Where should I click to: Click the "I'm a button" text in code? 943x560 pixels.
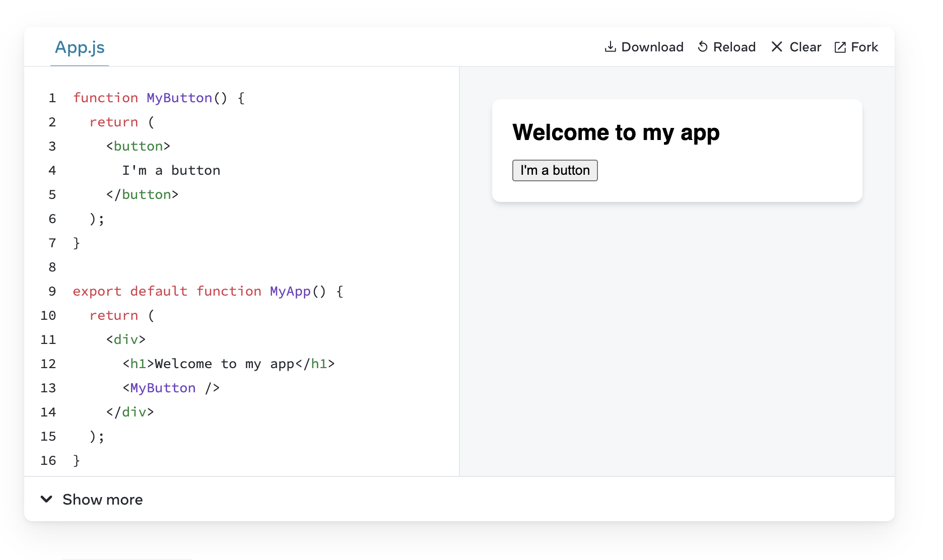click(171, 170)
